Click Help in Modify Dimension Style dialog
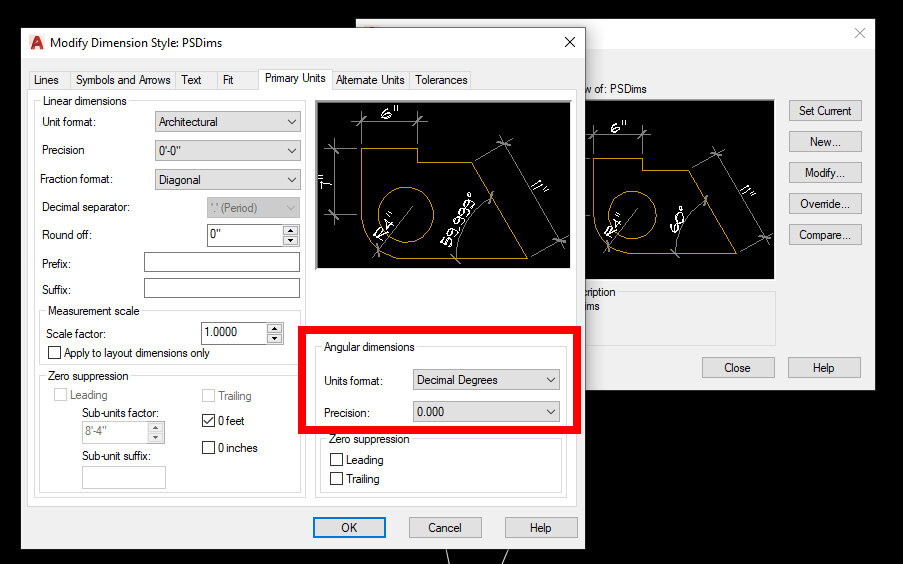The image size is (903, 564). (x=541, y=528)
